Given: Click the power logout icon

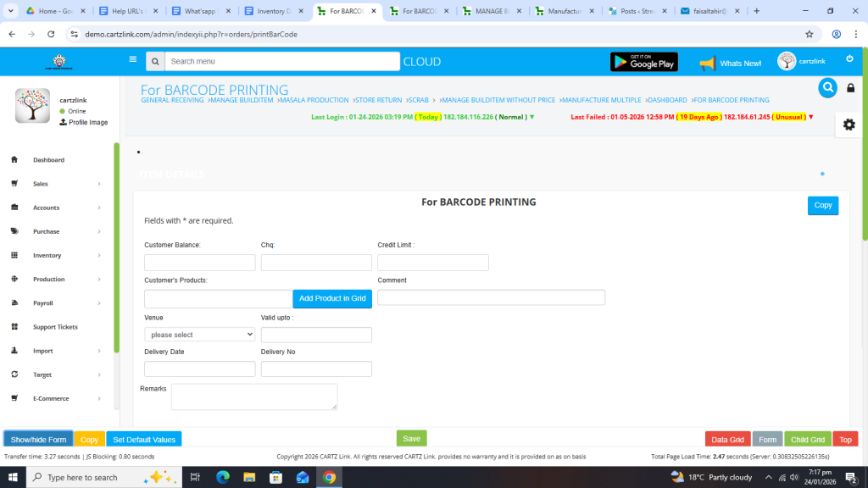Looking at the screenshot, I should point(849,58).
